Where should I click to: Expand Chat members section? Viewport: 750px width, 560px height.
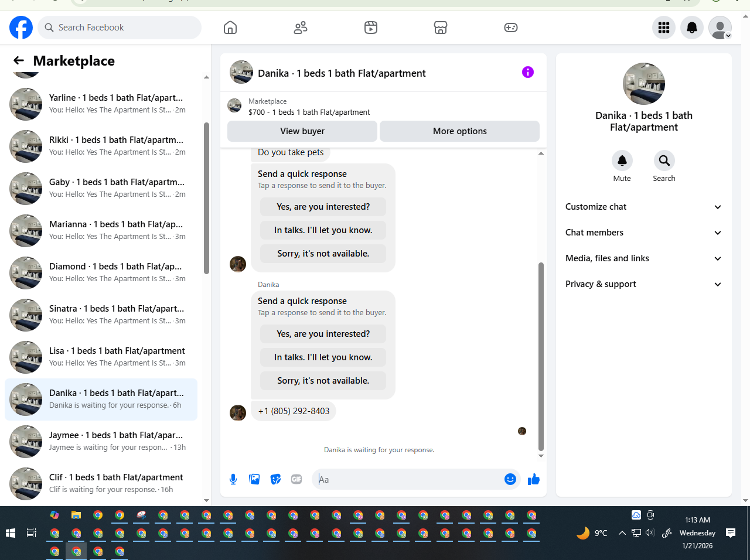[644, 233]
